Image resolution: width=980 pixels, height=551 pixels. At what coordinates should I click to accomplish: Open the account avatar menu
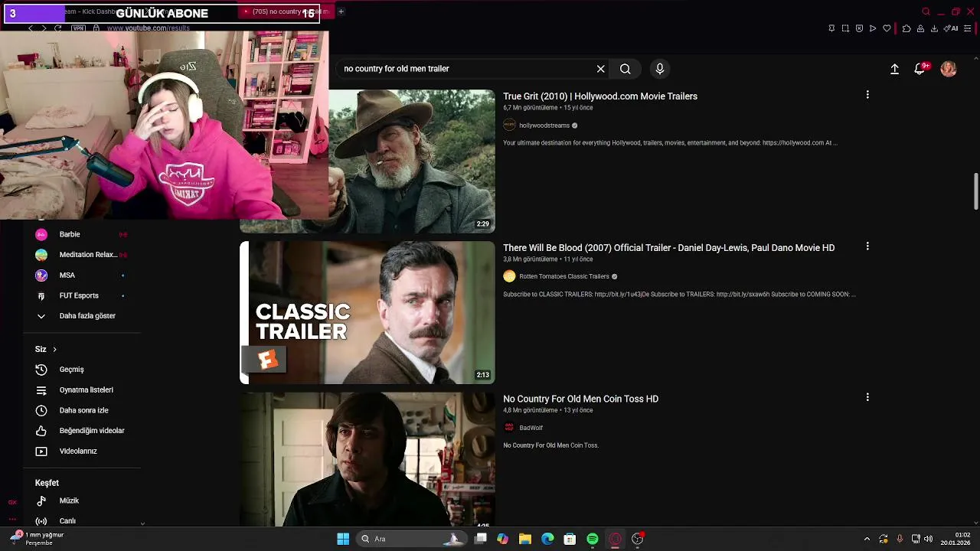click(x=949, y=69)
